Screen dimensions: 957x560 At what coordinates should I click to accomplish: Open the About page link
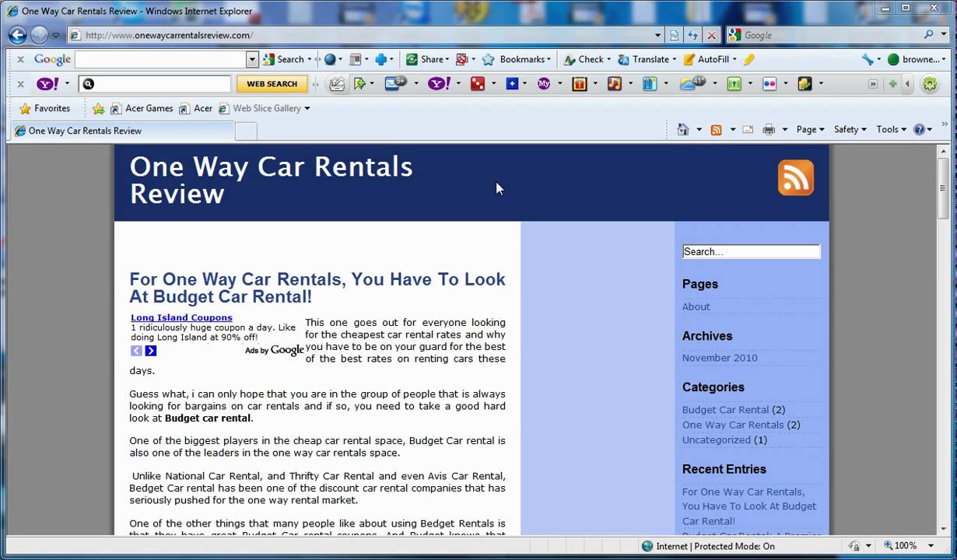[696, 306]
